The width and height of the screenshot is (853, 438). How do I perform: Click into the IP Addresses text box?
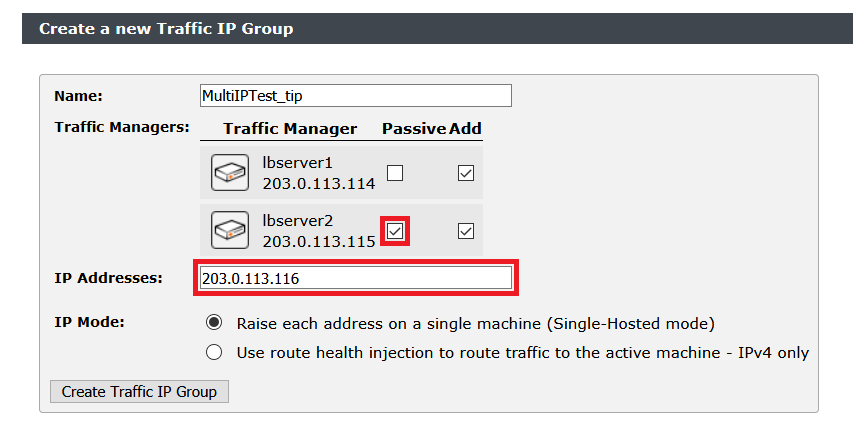355,279
